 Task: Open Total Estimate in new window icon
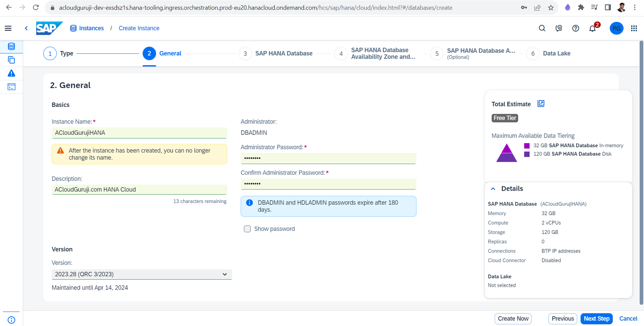coord(541,104)
